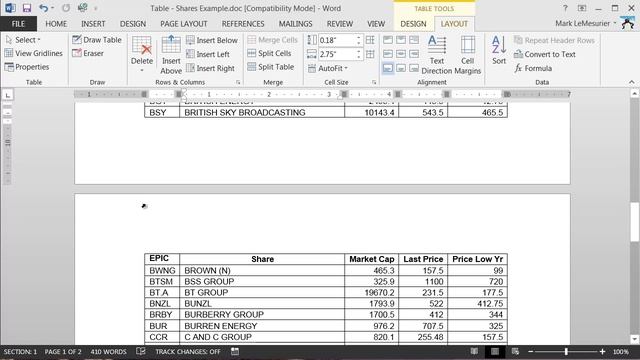The height and width of the screenshot is (360, 640).
Task: Insert a Formula into the cell
Action: coord(533,68)
